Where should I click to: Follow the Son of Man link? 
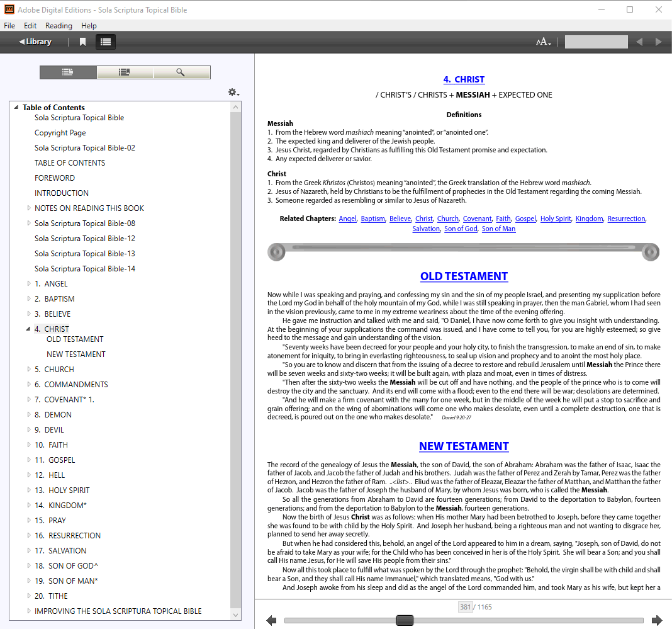(x=498, y=229)
